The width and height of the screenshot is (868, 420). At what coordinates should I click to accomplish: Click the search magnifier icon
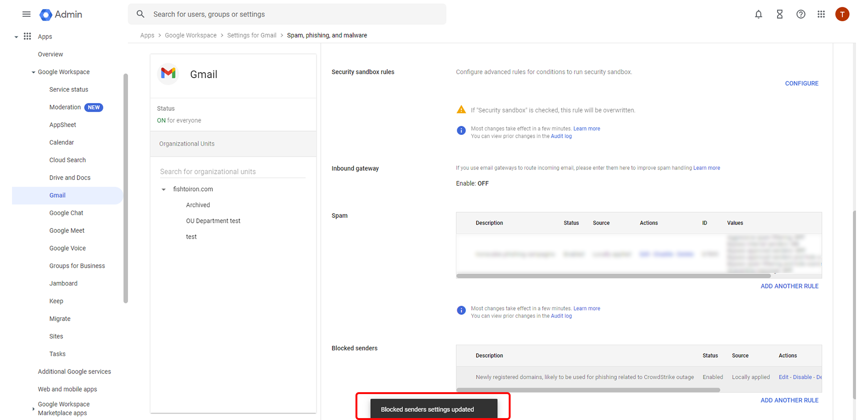140,14
